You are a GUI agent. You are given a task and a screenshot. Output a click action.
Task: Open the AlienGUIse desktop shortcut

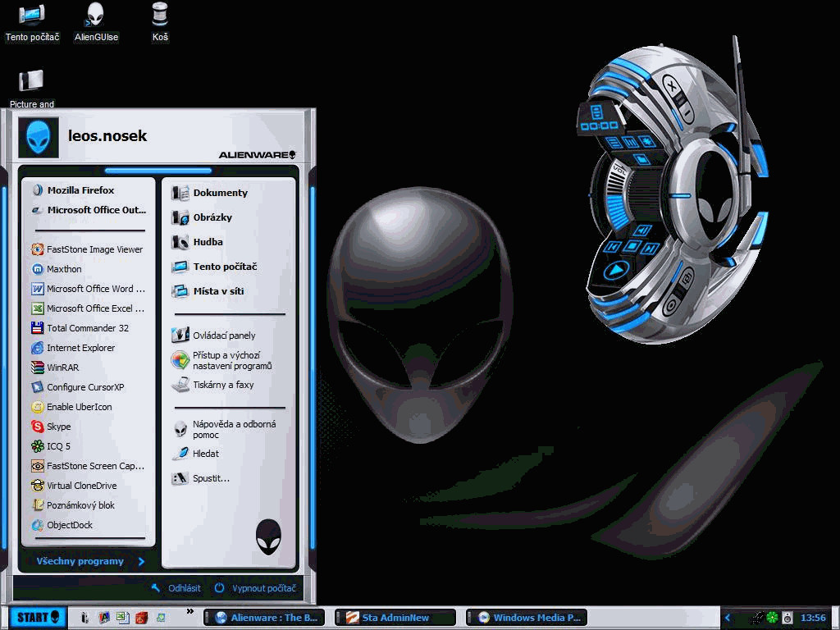(96, 23)
